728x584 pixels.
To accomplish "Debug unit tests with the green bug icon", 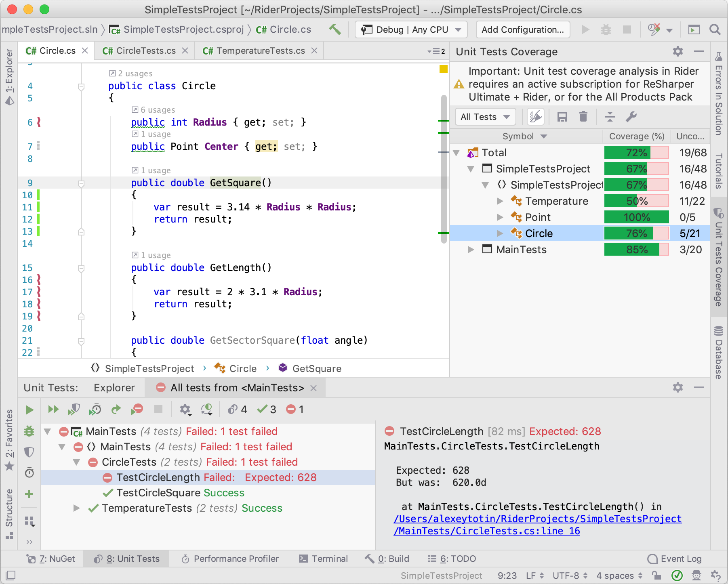I will [x=29, y=431].
